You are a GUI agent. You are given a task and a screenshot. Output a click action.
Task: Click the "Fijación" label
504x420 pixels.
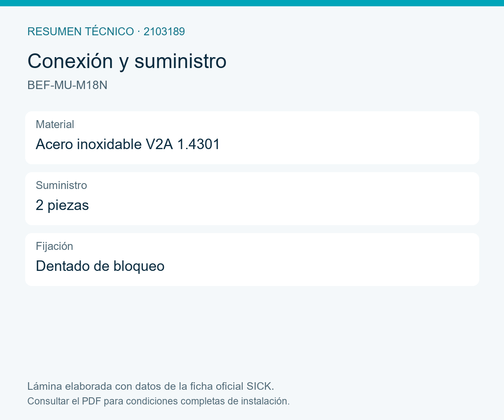55,246
